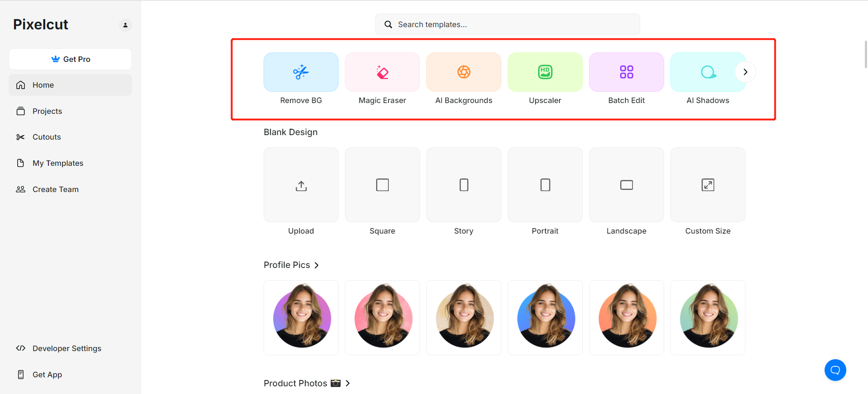
Task: Expand the Profile Pics category
Action: coord(292,265)
